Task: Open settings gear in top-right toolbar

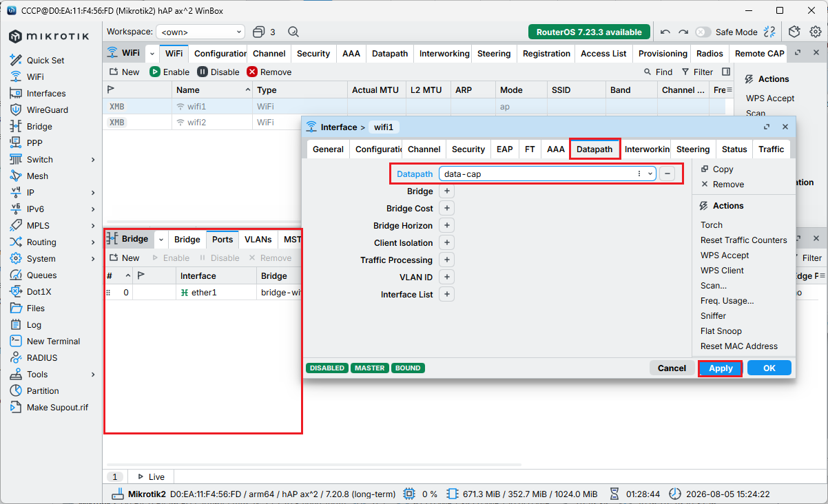Action: point(816,32)
